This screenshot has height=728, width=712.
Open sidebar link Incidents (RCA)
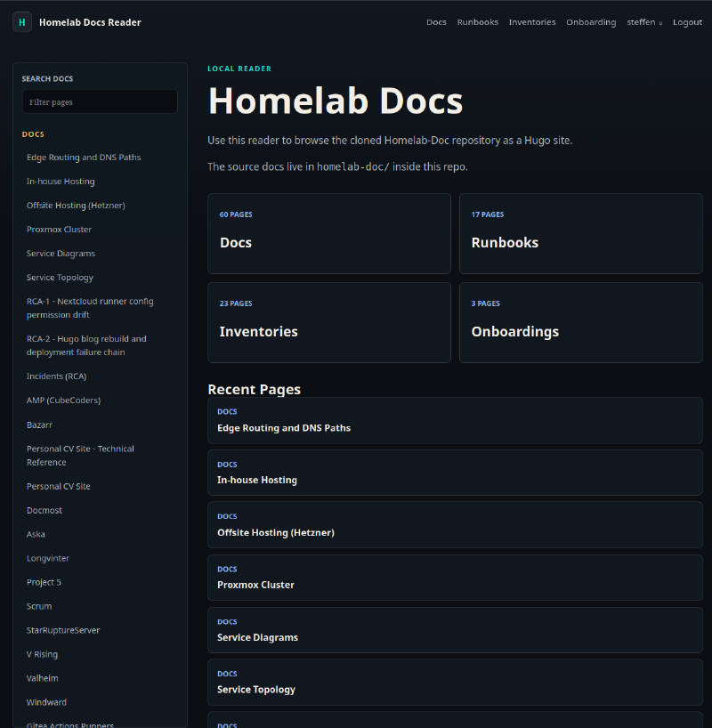(x=57, y=376)
